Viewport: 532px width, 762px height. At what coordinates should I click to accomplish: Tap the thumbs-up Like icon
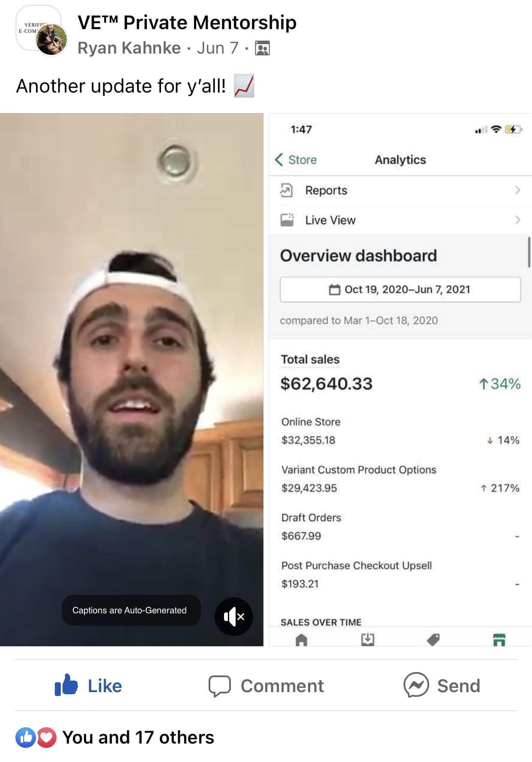pyautogui.click(x=66, y=685)
